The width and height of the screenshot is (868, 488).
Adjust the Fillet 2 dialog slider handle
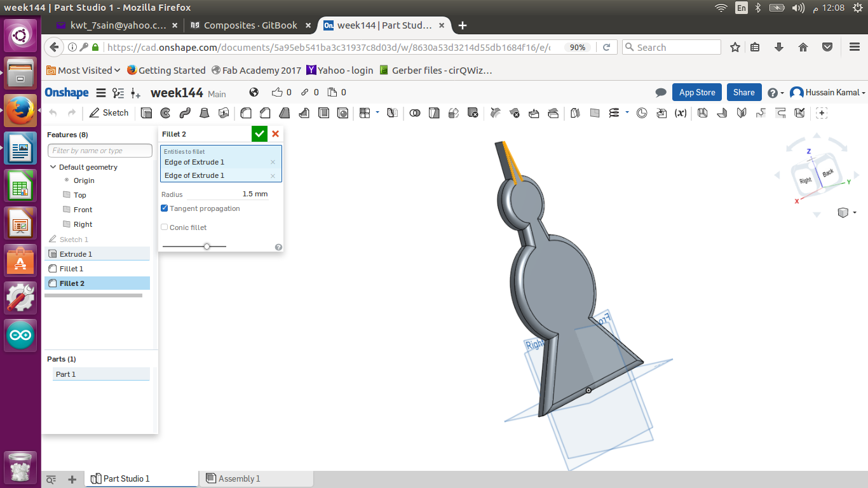pos(207,247)
